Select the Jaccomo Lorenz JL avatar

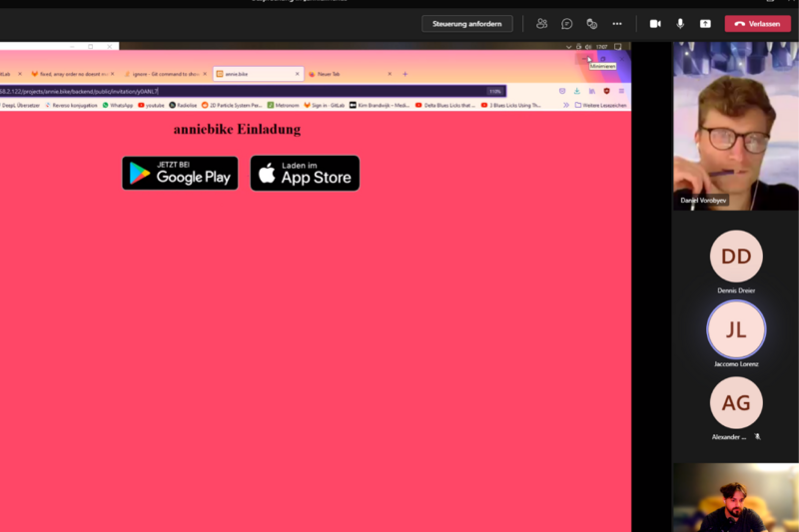click(736, 329)
